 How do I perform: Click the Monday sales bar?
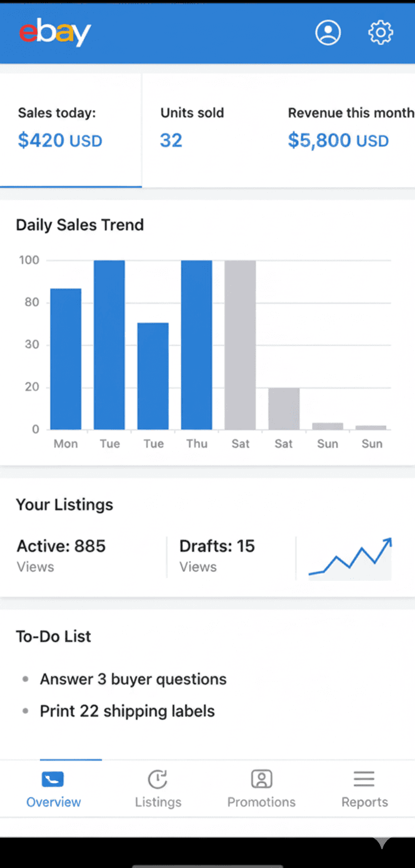(x=65, y=359)
